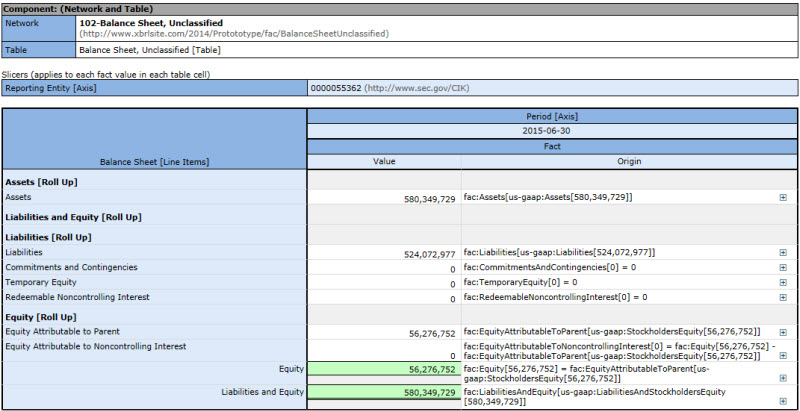Select the Component header bar text
This screenshot has height=411, width=800.
click(79, 9)
